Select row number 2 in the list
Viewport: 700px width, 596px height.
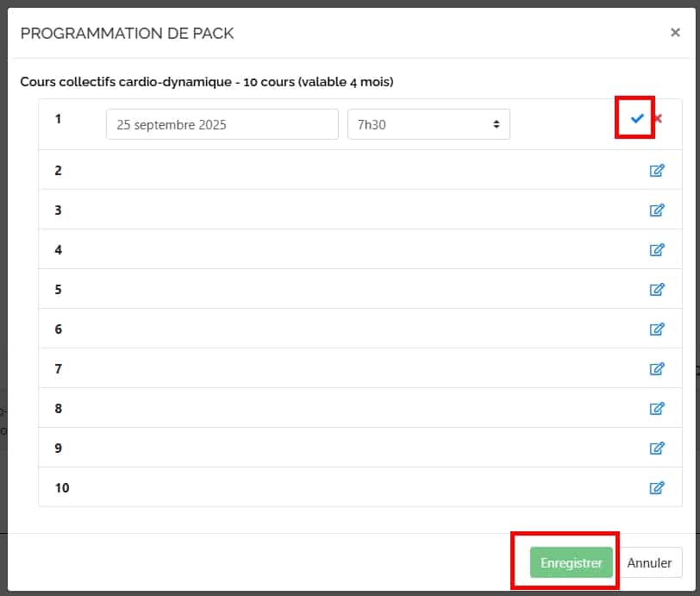59,171
